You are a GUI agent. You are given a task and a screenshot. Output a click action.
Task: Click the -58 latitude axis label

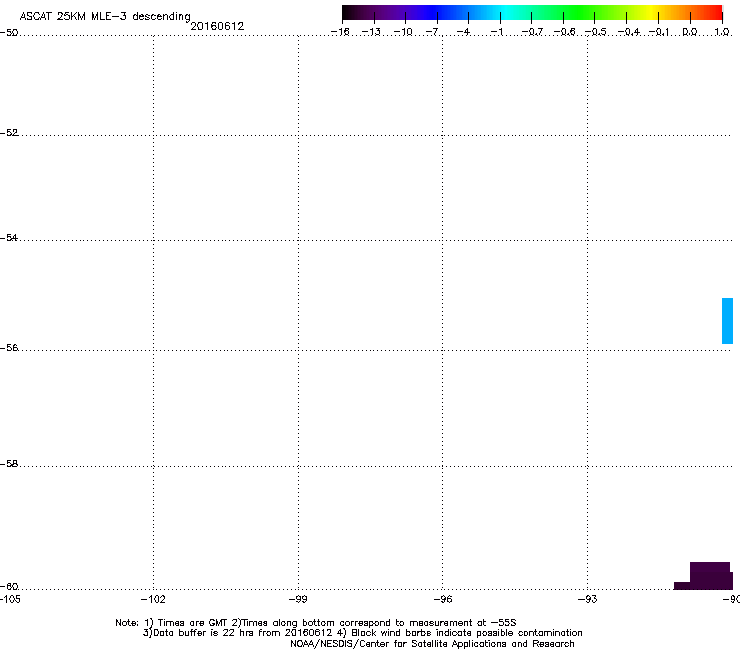click(9, 464)
